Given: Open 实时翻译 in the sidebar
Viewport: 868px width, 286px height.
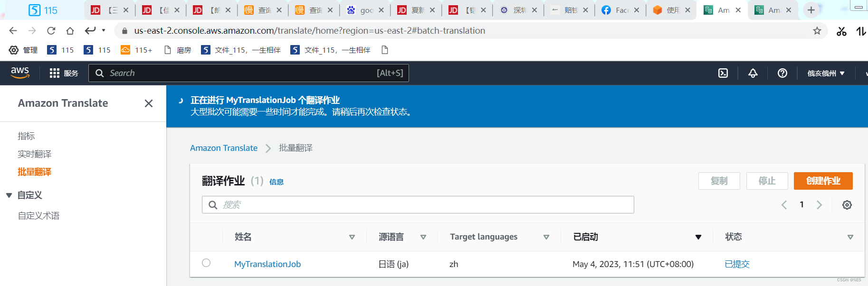Looking at the screenshot, I should coord(34,154).
